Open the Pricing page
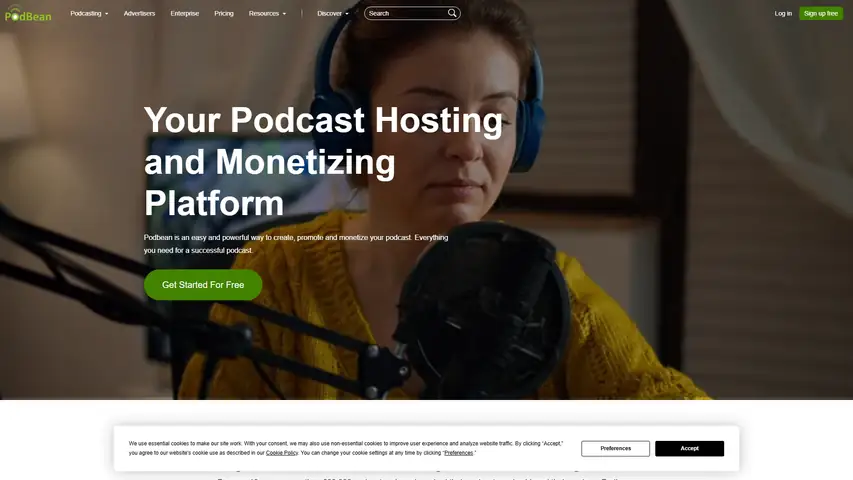Screen dimensions: 853x480 tap(224, 13)
